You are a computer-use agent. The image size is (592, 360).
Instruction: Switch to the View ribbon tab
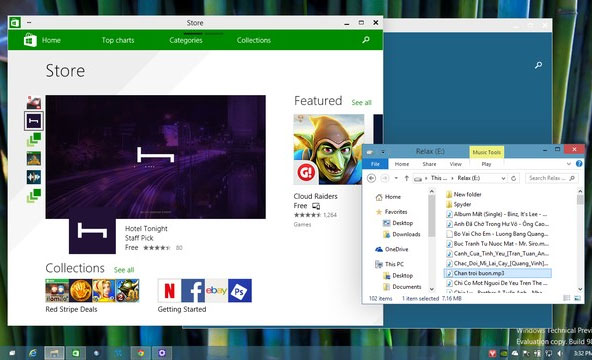pyautogui.click(x=456, y=164)
